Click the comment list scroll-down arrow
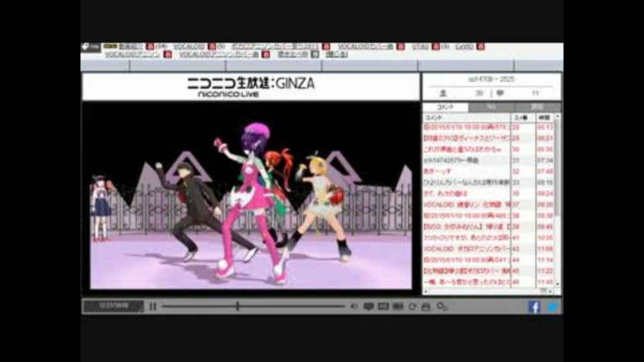Viewport: 644px width, 362px height. (x=557, y=284)
